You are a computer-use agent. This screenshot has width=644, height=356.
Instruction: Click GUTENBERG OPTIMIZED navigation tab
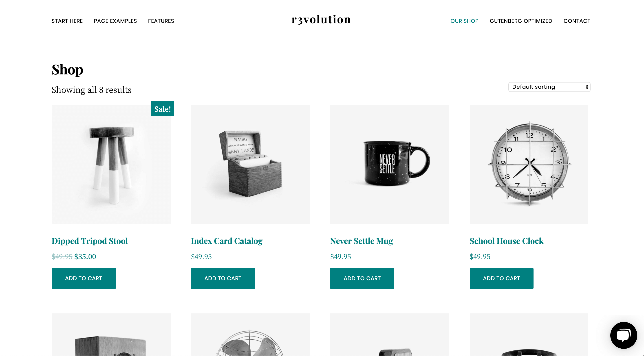pos(521,21)
